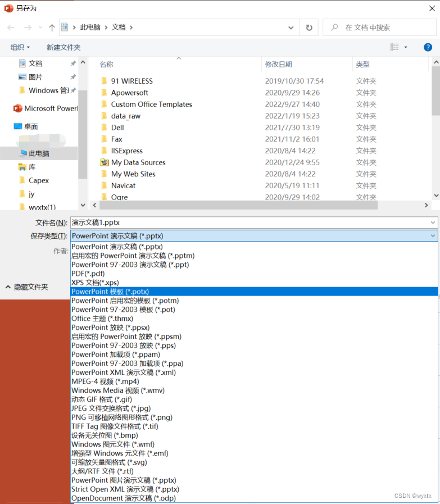Choose Windows Media 视频 (*.wmv) type
440x504 pixels.
pos(254,391)
